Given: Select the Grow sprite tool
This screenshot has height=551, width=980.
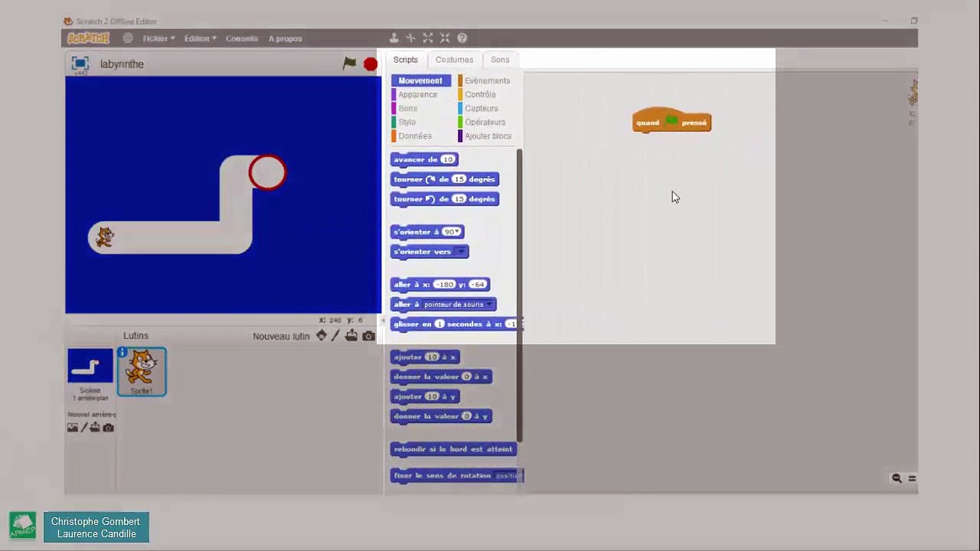Looking at the screenshot, I should click(428, 38).
